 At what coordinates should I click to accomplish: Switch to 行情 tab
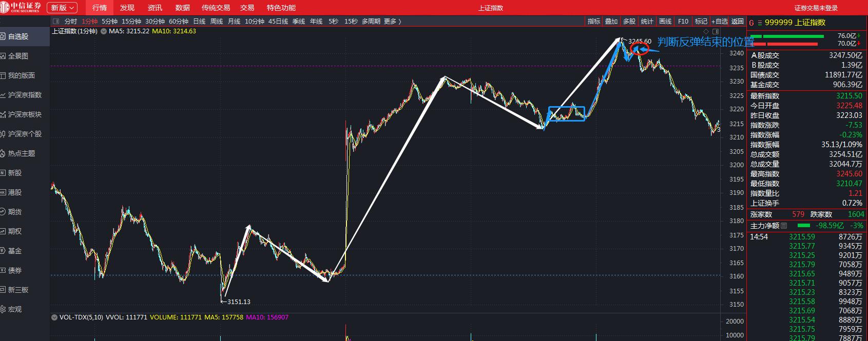[100, 8]
